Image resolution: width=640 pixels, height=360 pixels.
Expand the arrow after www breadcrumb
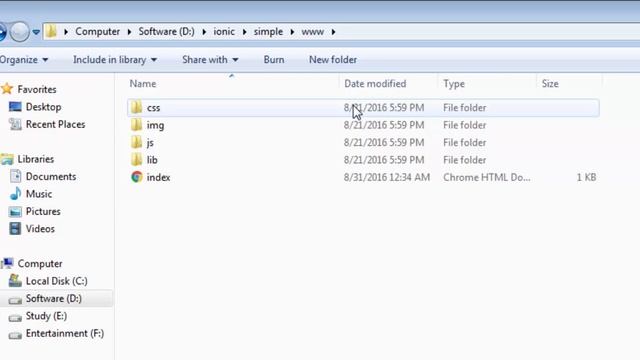tap(333, 32)
